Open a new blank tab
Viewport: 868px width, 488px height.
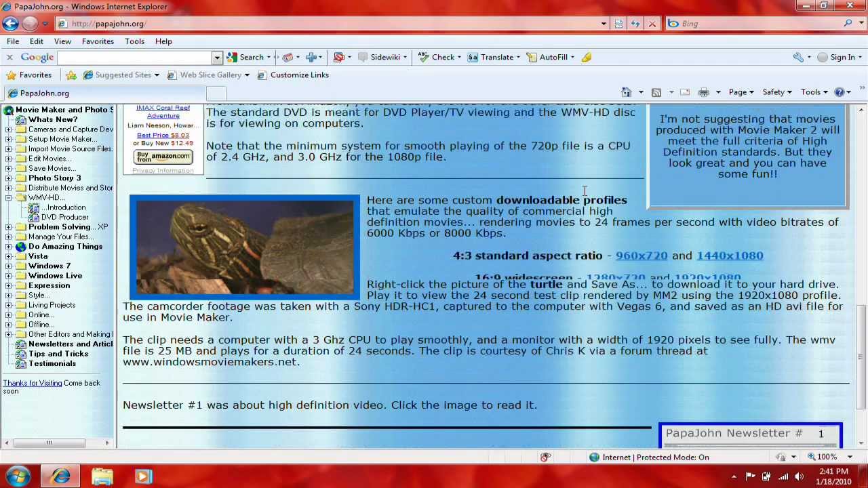coord(215,94)
